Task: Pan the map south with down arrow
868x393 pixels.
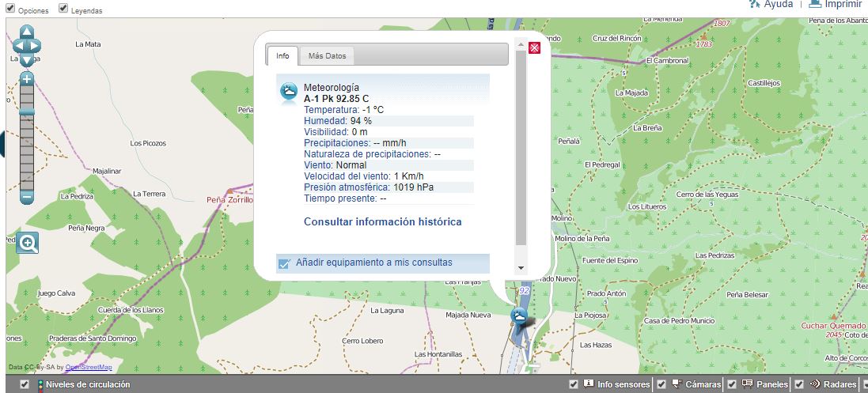Action: 27,59
